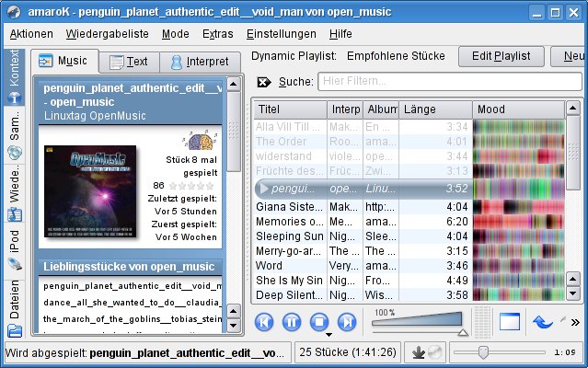Screen dimensions: 588x368
Task: Open favorite 'dance_all_she_wanted_to_do__claudia' track link
Action: (x=133, y=303)
